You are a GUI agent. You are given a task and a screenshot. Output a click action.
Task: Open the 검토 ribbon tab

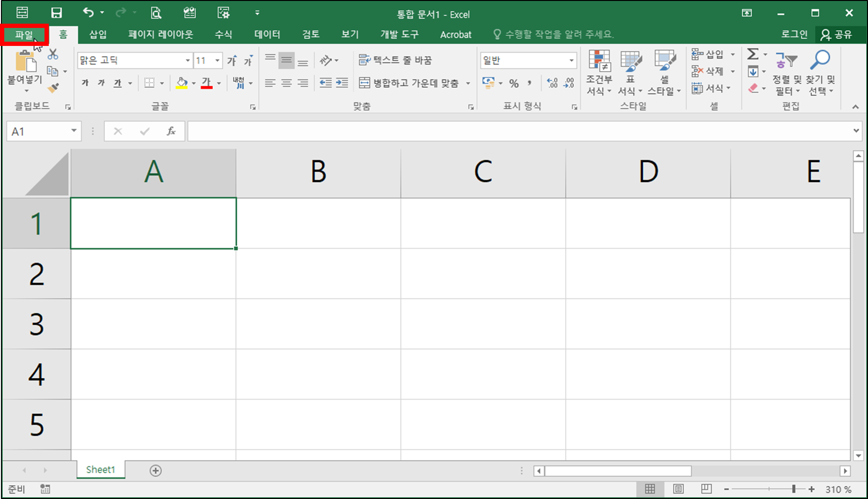[311, 35]
